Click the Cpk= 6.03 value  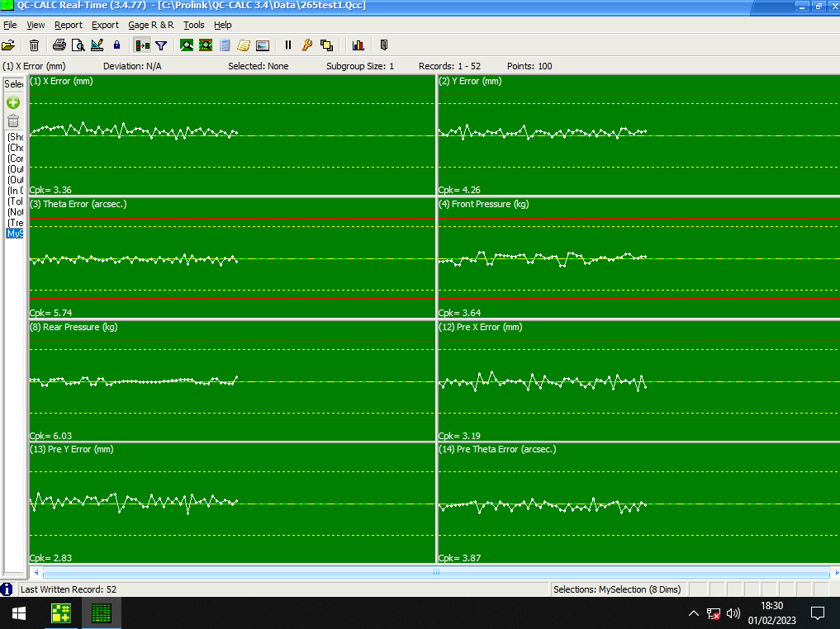point(50,436)
